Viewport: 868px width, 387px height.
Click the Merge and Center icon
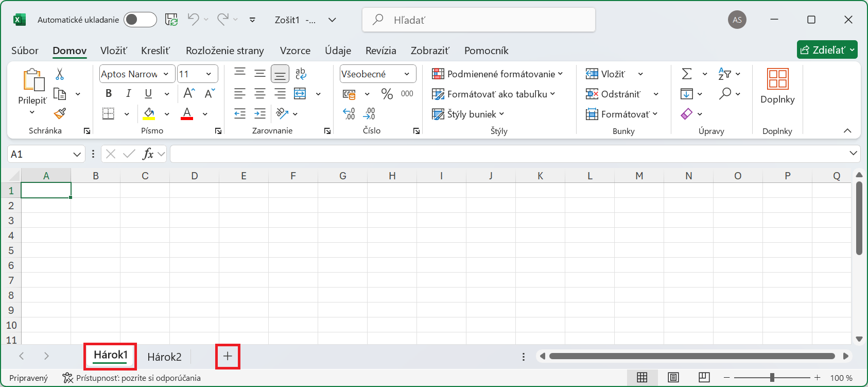pyautogui.click(x=300, y=93)
